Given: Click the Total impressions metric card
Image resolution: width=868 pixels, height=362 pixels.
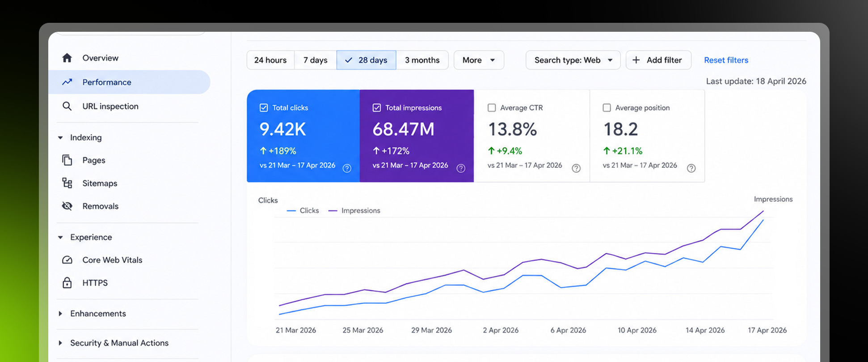Looking at the screenshot, I should point(417,136).
